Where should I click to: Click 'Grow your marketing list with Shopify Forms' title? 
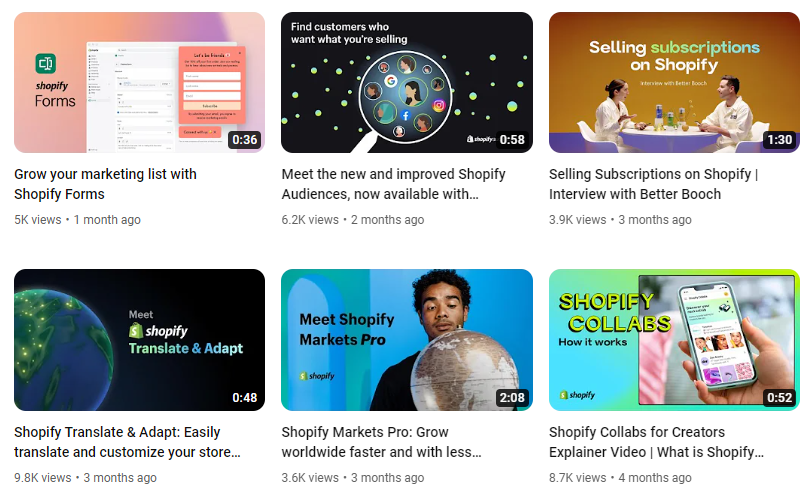click(x=106, y=184)
